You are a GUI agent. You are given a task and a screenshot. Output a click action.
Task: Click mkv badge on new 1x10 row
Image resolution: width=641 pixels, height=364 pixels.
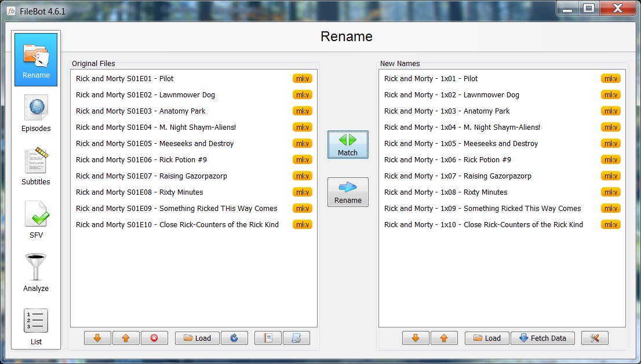(x=611, y=224)
